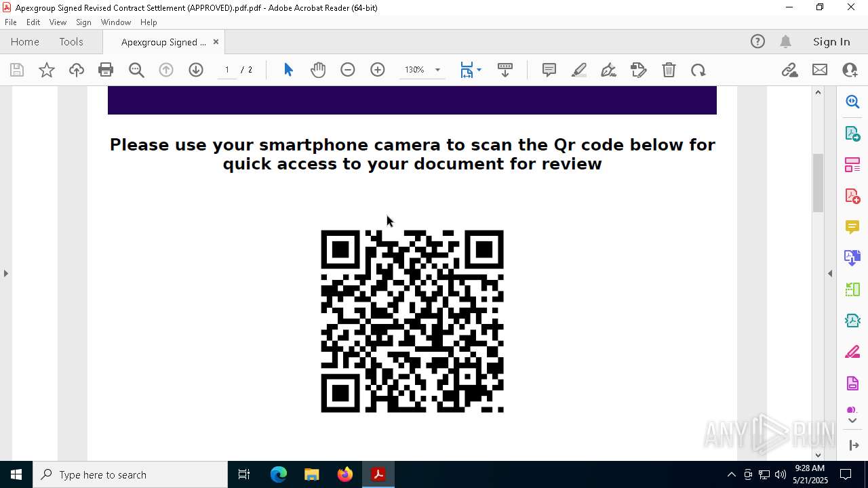Open the find text magnifier tool
868x488 pixels.
(136, 70)
